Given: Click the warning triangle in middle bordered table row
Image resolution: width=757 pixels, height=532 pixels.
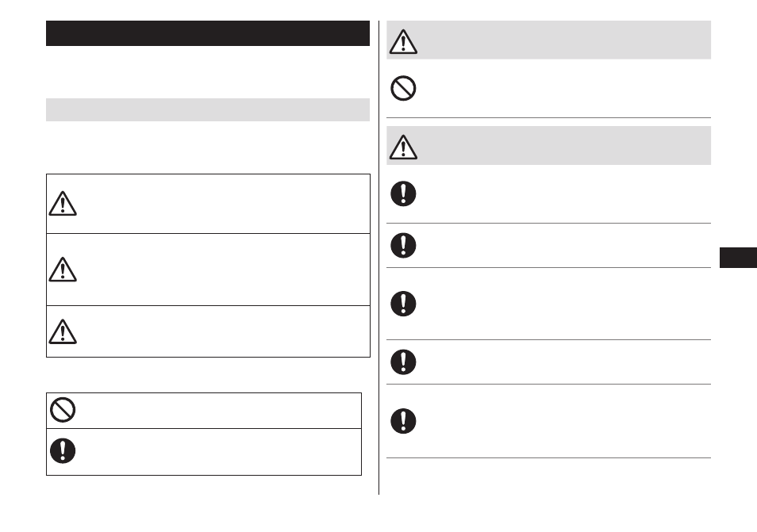Looking at the screenshot, I should click(x=63, y=270).
